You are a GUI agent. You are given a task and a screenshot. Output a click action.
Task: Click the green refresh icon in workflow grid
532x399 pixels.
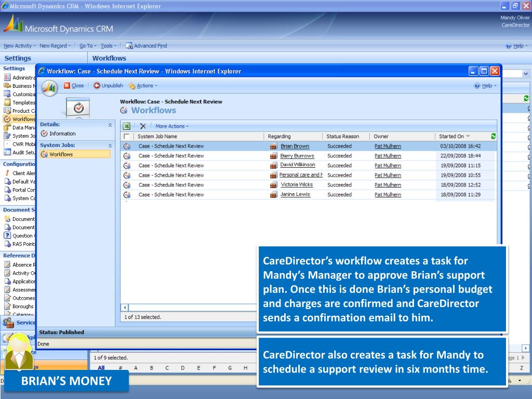coord(494,136)
